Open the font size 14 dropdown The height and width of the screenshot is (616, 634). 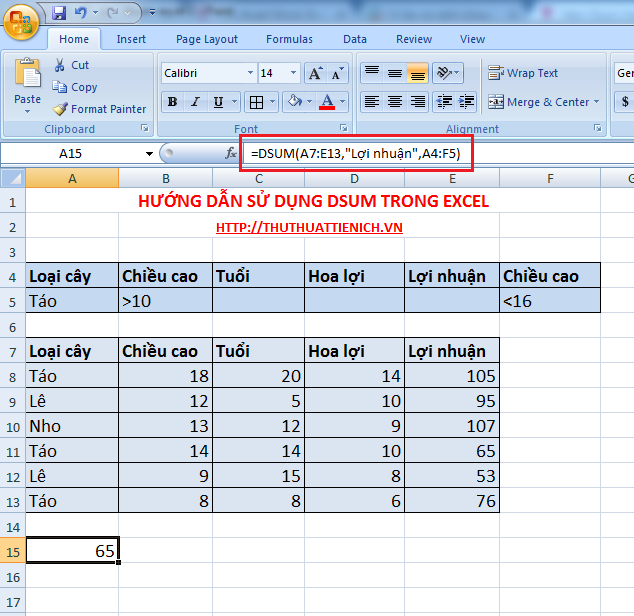tap(292, 74)
